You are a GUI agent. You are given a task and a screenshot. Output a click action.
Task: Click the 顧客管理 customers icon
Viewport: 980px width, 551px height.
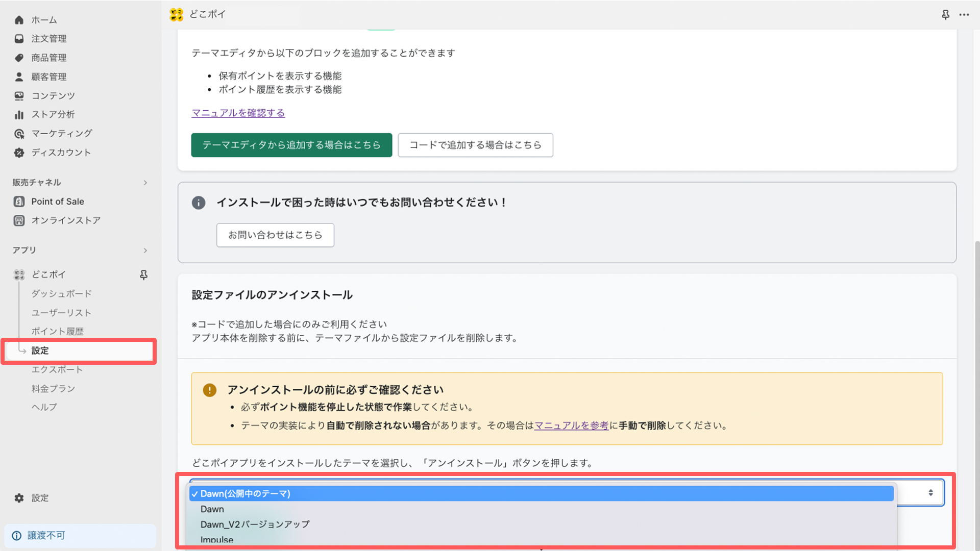tap(19, 76)
